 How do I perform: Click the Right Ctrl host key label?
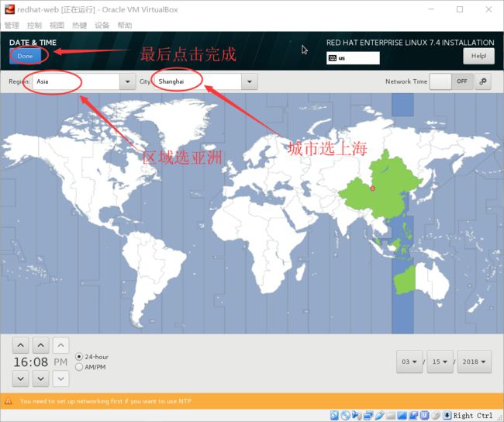pyautogui.click(x=473, y=415)
